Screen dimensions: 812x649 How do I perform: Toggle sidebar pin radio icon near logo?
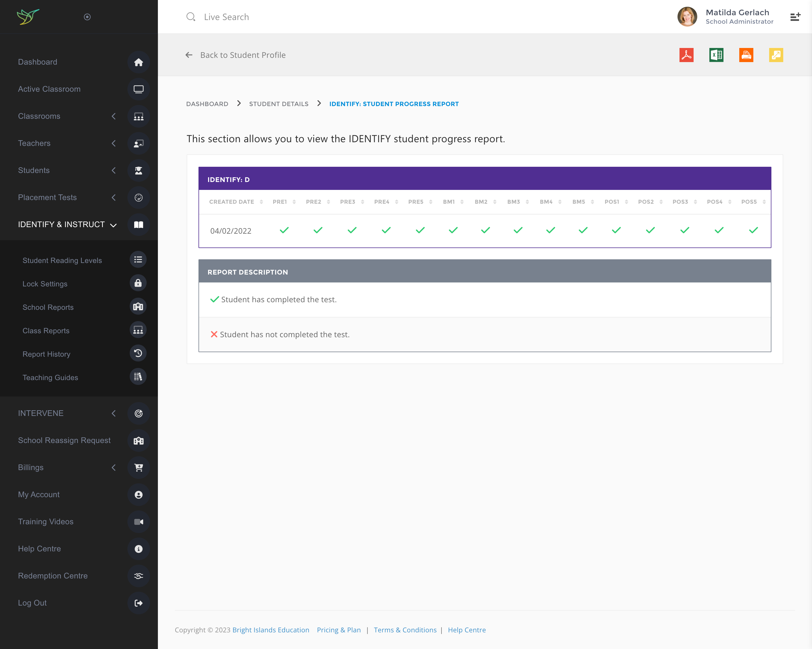click(x=87, y=17)
